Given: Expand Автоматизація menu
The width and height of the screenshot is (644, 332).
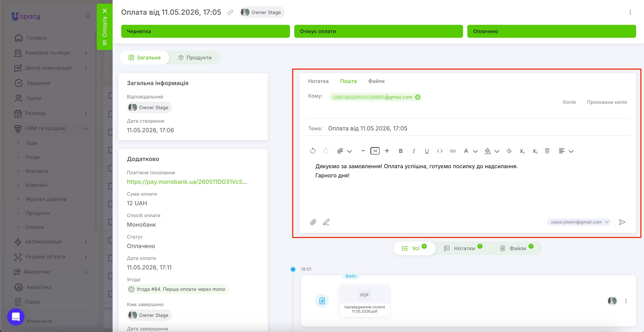Looking at the screenshot, I should click(51, 242).
